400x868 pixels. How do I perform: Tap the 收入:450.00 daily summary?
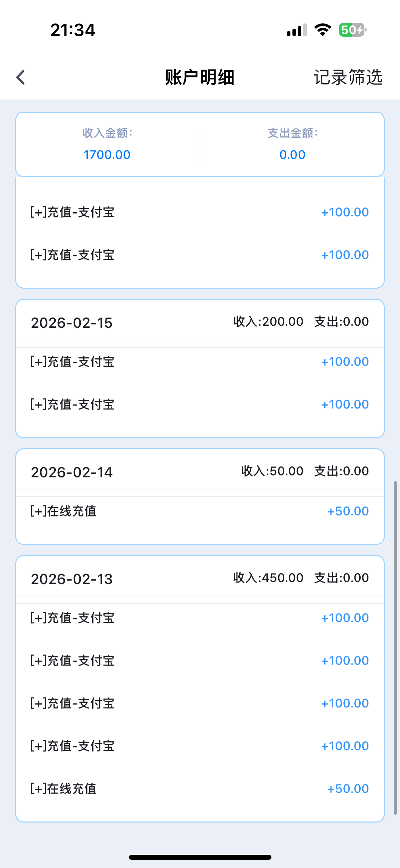[268, 578]
